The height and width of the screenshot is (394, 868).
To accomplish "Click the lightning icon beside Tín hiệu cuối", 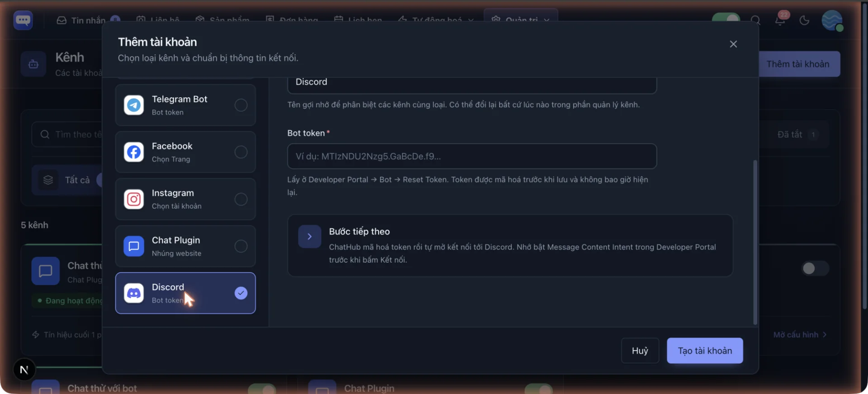I will 36,335.
